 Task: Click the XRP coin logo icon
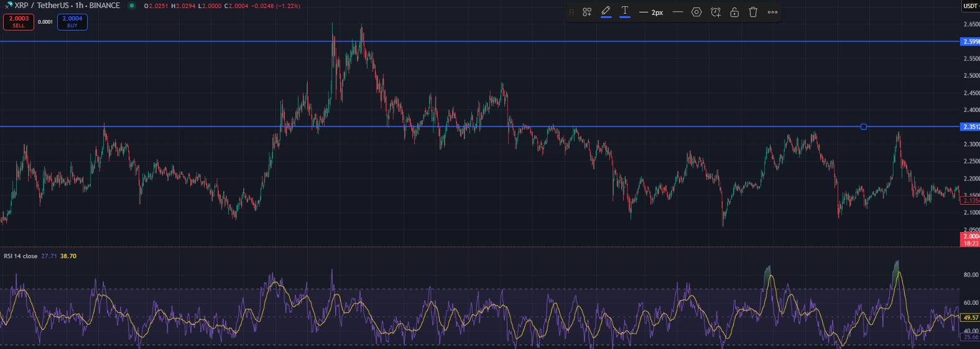[9, 5]
